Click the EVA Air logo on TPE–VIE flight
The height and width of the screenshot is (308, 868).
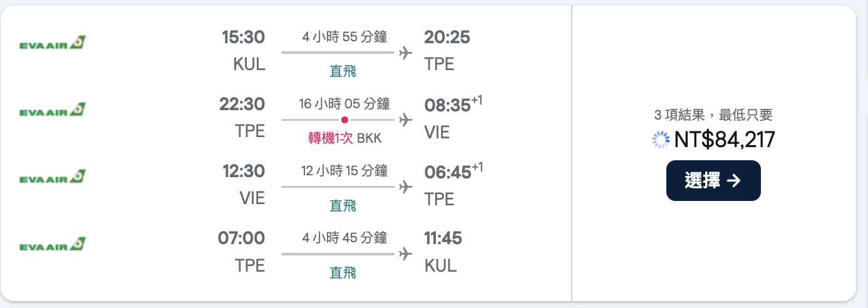point(53,110)
